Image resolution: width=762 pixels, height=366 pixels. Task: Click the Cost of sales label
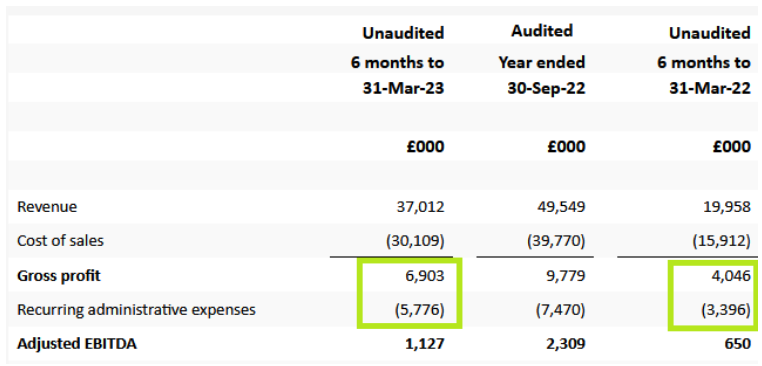tap(60, 241)
